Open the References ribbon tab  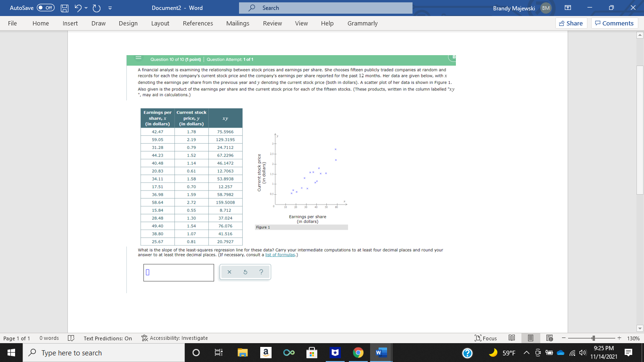198,23
